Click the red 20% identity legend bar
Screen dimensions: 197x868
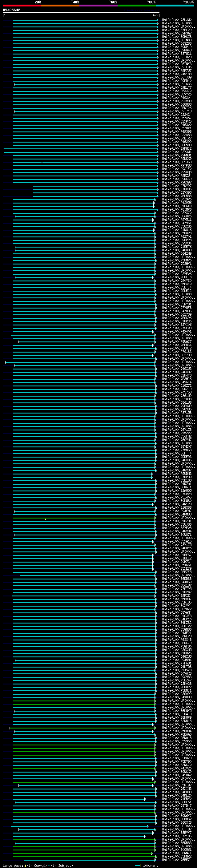(22, 6)
